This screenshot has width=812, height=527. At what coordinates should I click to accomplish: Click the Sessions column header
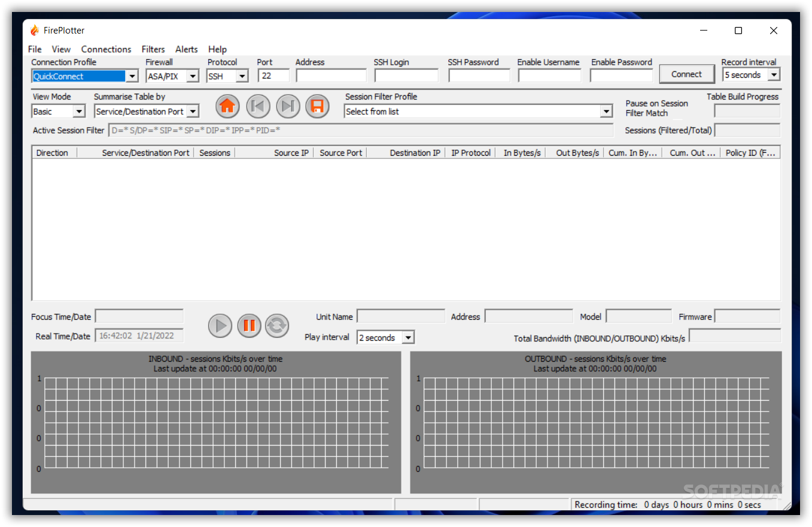coord(214,153)
